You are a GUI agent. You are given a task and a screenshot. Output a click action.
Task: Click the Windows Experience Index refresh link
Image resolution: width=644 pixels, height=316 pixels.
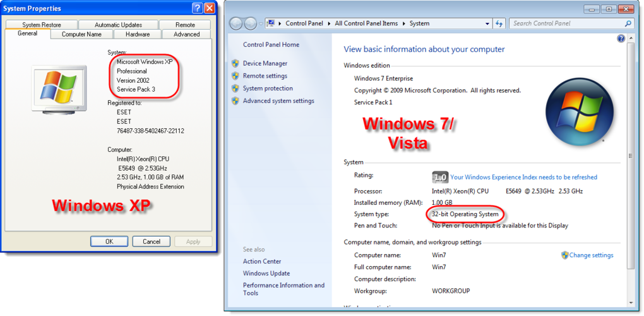(523, 177)
